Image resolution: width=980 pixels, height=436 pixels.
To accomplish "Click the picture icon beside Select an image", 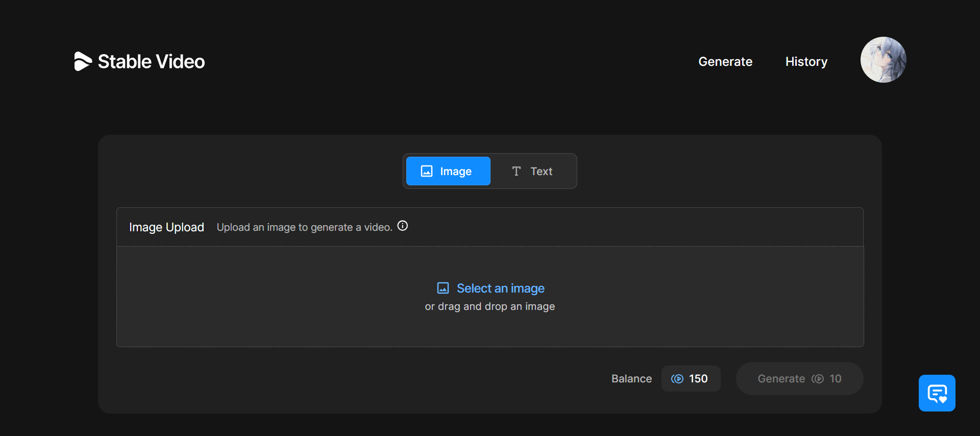I will point(443,288).
